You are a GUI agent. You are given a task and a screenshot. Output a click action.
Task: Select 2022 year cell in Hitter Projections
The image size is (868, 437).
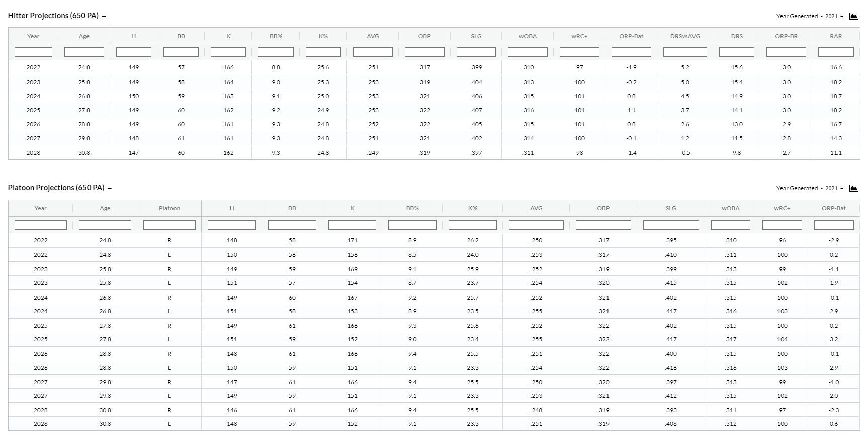tap(33, 67)
